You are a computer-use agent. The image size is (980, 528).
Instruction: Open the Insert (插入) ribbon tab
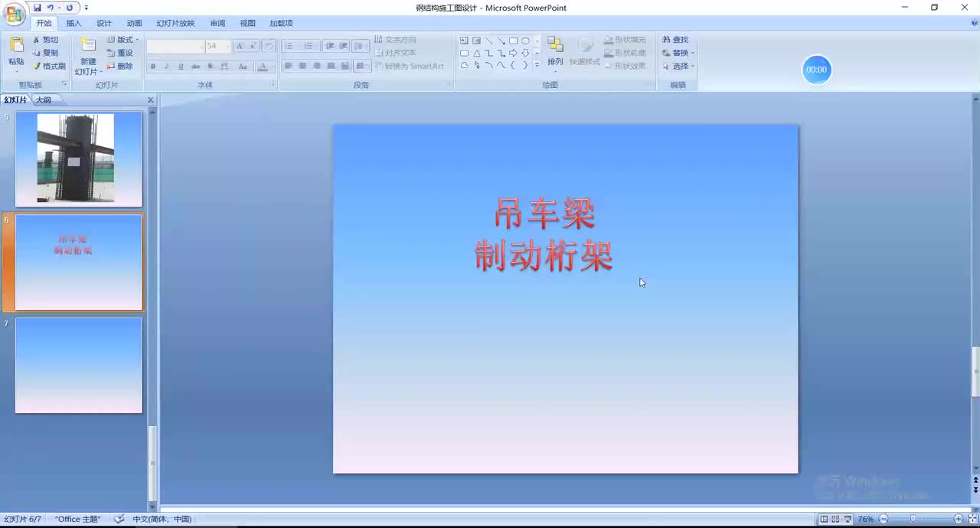pos(73,24)
